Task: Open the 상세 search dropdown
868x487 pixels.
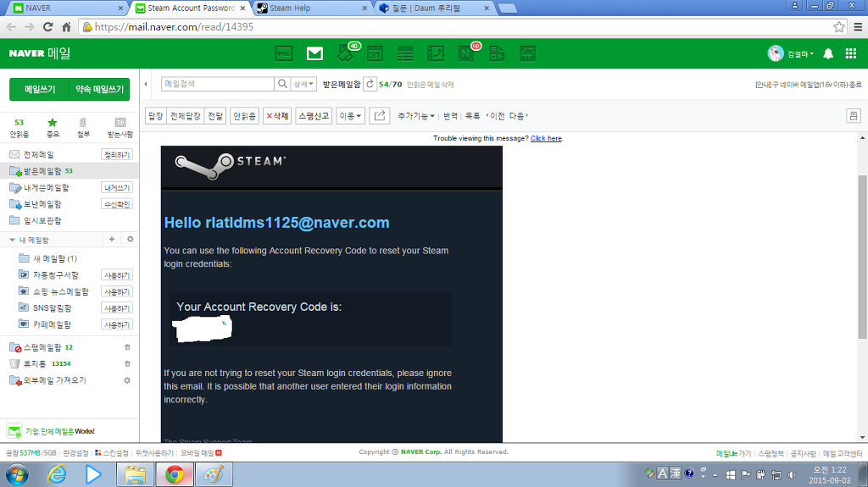Action: pos(303,84)
